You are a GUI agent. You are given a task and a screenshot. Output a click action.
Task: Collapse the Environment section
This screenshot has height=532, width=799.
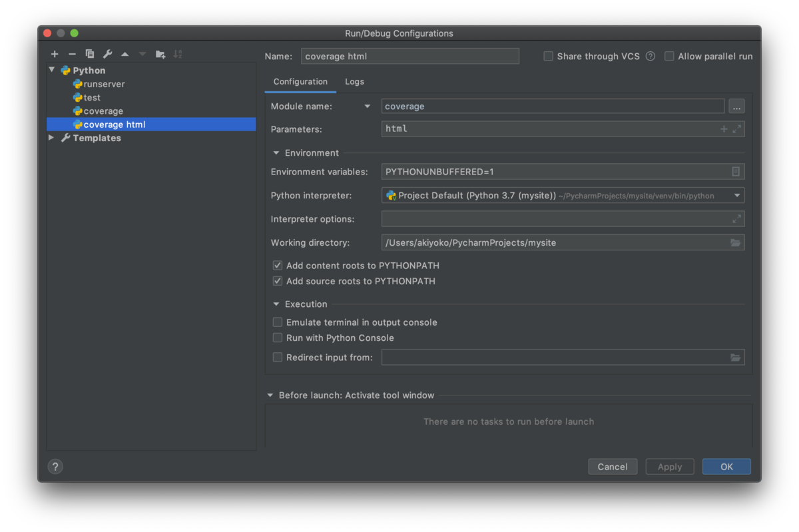tap(276, 153)
